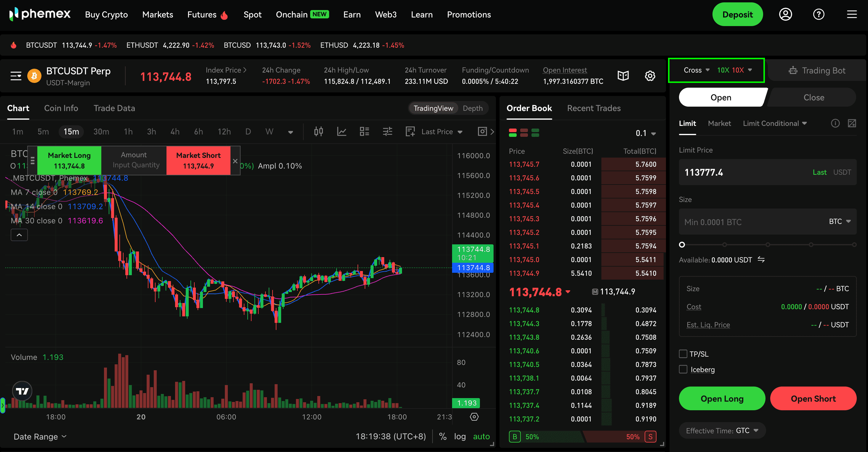Click the Limit Price input field
Viewport: 868px width, 452px height.
point(767,172)
